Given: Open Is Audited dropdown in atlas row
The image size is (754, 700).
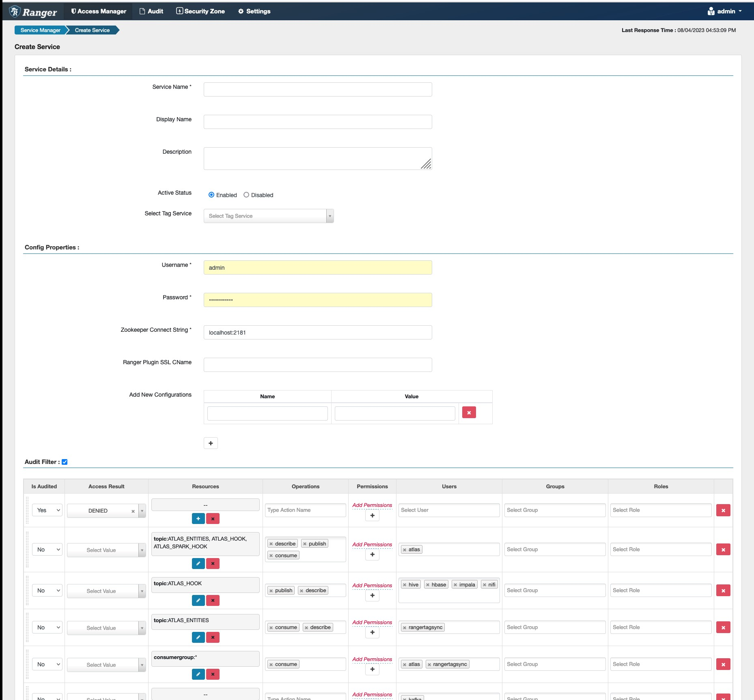Looking at the screenshot, I should (47, 550).
